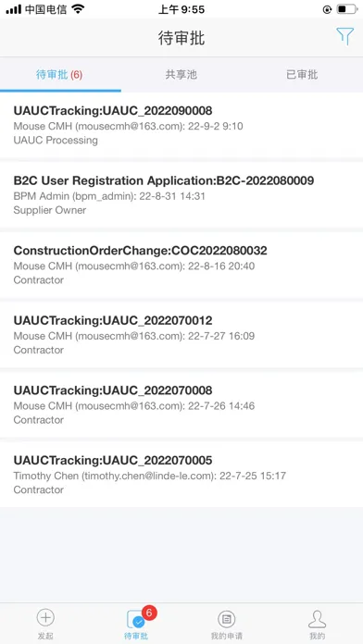The width and height of the screenshot is (363, 644).
Task: Tap the 上午 9:55 clock
Action: (181, 9)
